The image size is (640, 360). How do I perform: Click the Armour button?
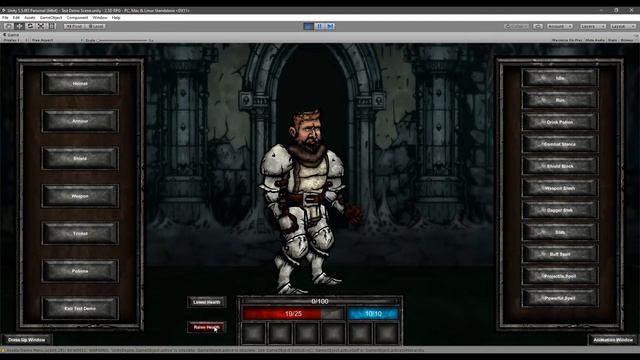(80, 121)
